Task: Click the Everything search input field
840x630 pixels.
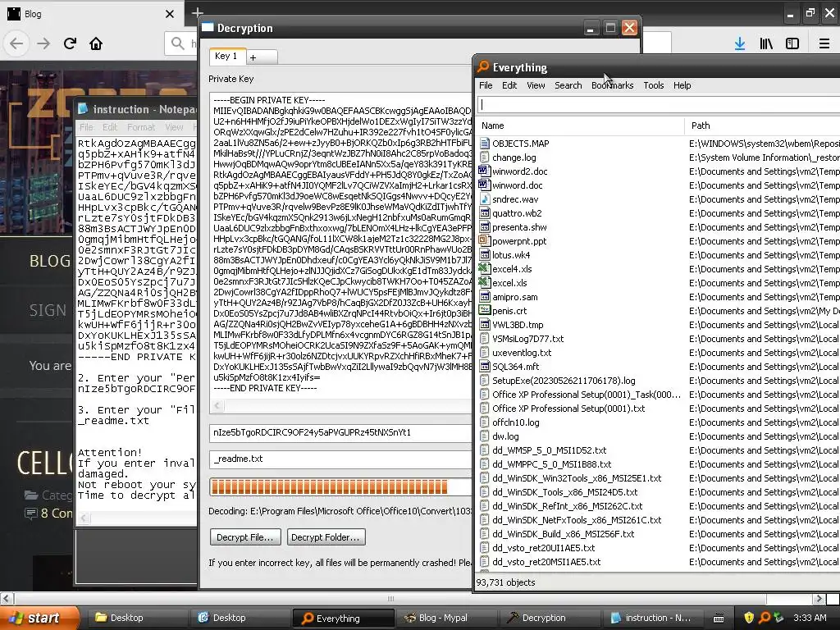Action: point(658,104)
